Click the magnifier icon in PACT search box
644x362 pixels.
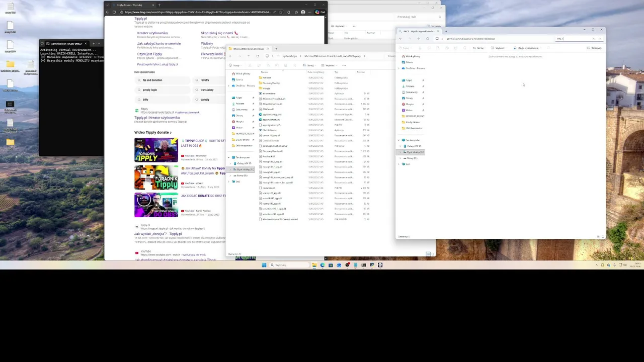pyautogui.click(x=600, y=39)
